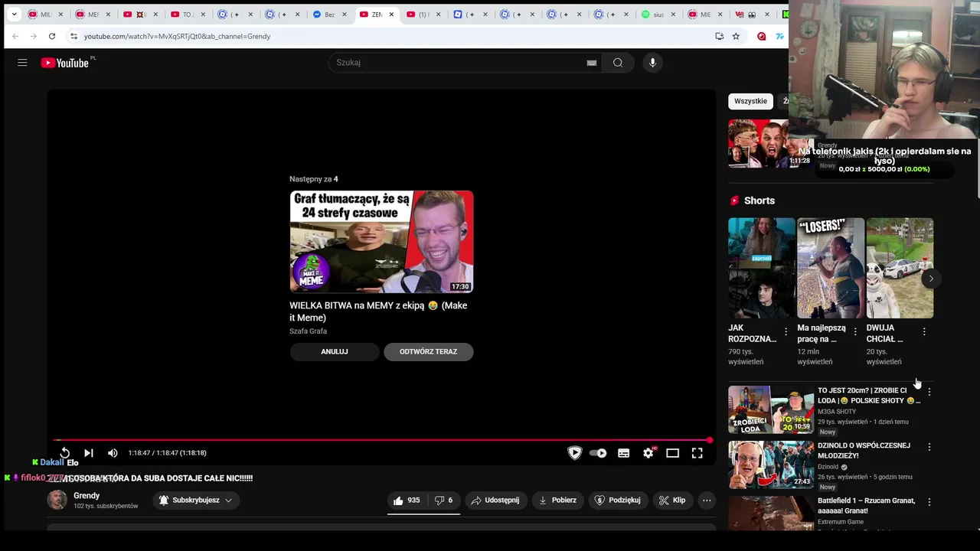The width and height of the screenshot is (980, 551).
Task: Like the video (935)
Action: tap(407, 500)
